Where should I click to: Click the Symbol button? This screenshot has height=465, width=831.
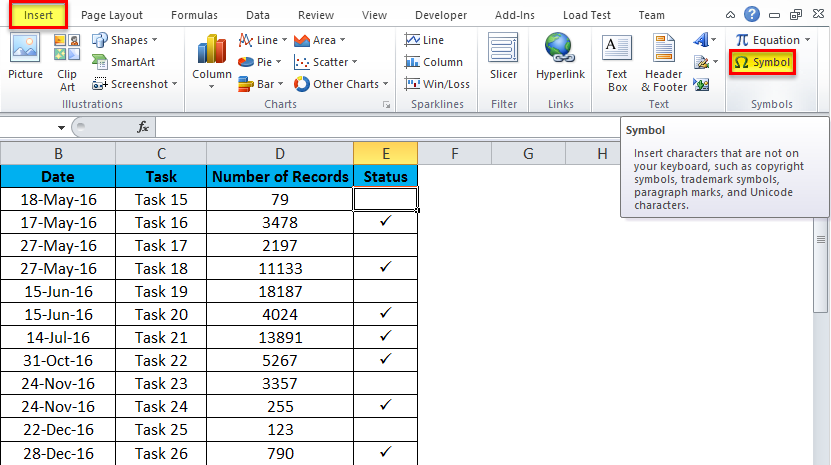coord(762,62)
